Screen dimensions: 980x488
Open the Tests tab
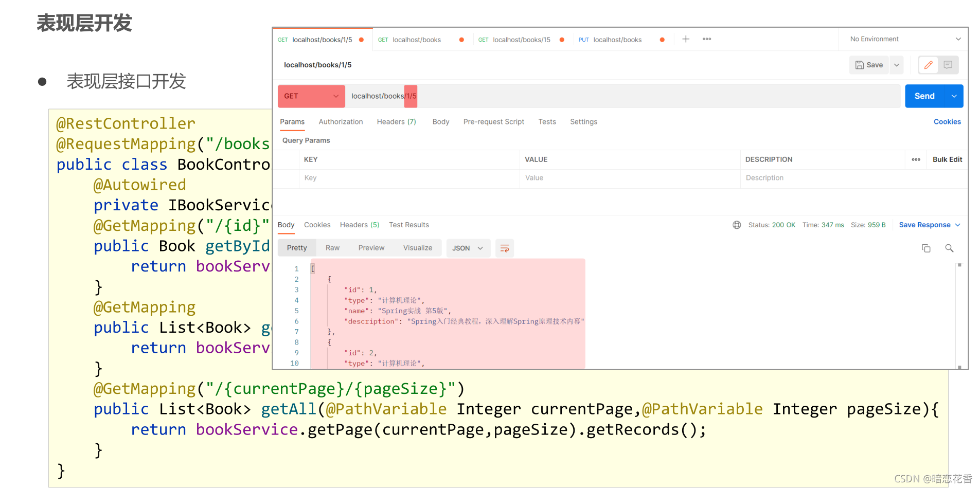(547, 122)
